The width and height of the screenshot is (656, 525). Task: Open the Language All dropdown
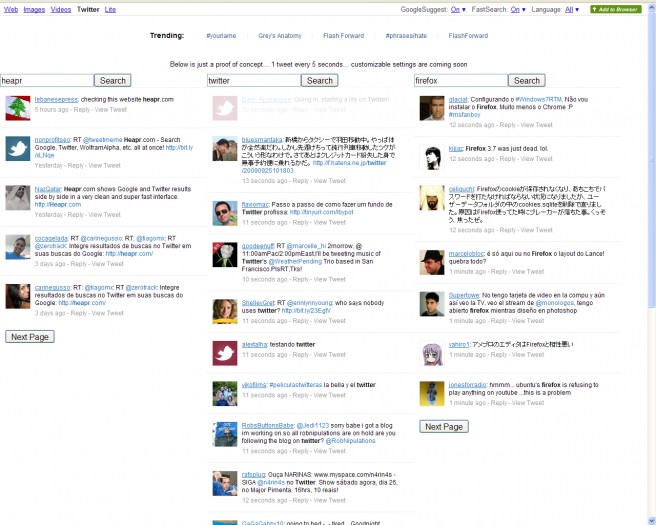pyautogui.click(x=572, y=9)
